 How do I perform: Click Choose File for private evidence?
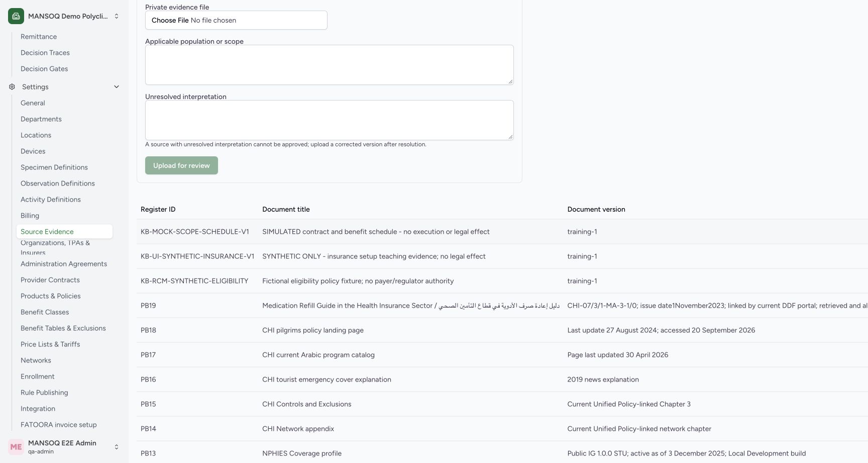pyautogui.click(x=170, y=20)
